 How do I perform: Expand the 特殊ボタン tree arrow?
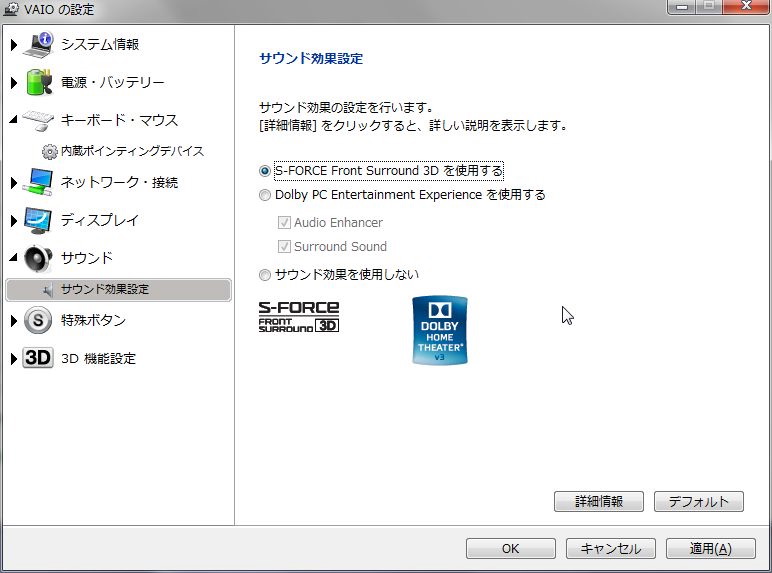click(14, 321)
